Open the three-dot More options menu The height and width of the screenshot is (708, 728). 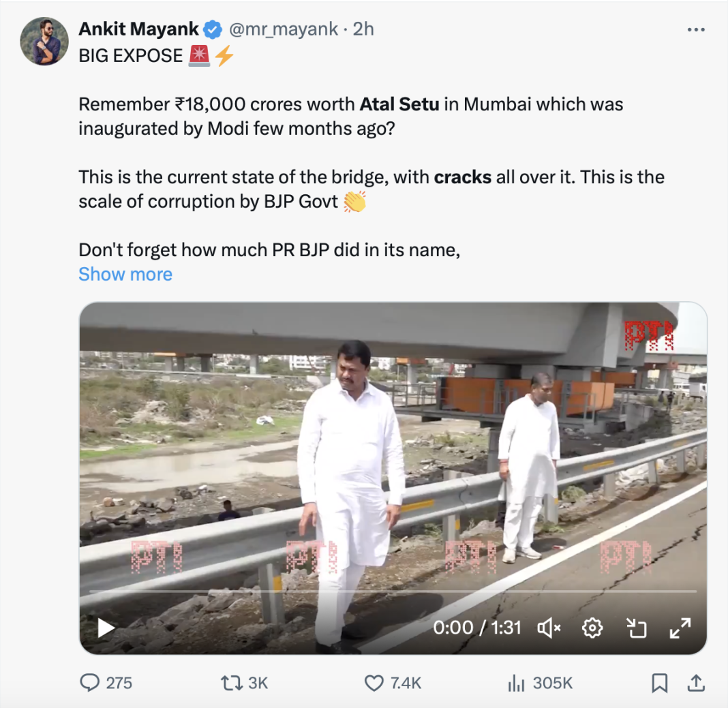[695, 30]
